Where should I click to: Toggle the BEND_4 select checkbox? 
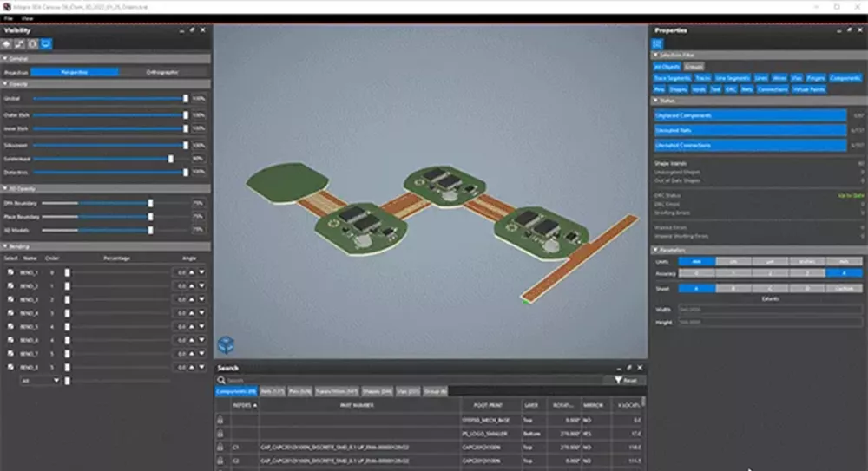(x=10, y=312)
